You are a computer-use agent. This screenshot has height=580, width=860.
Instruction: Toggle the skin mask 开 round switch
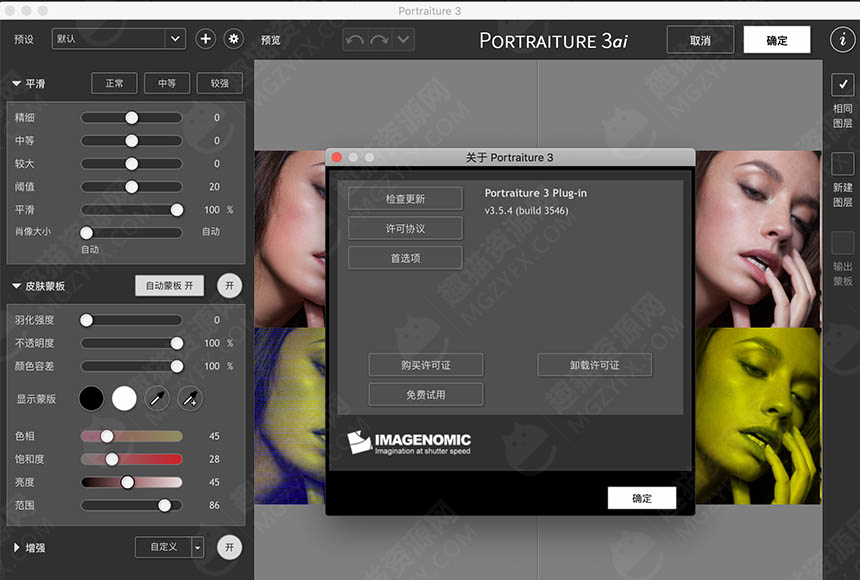[x=229, y=286]
